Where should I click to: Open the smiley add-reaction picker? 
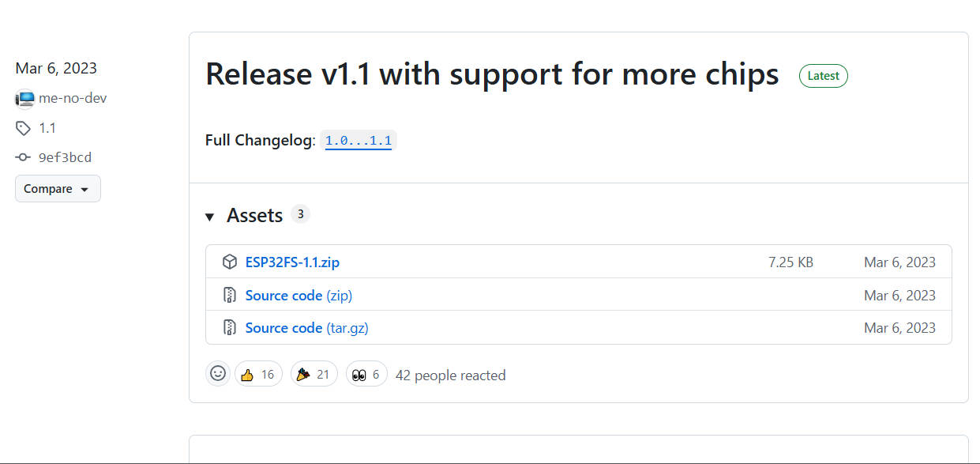[x=218, y=374]
